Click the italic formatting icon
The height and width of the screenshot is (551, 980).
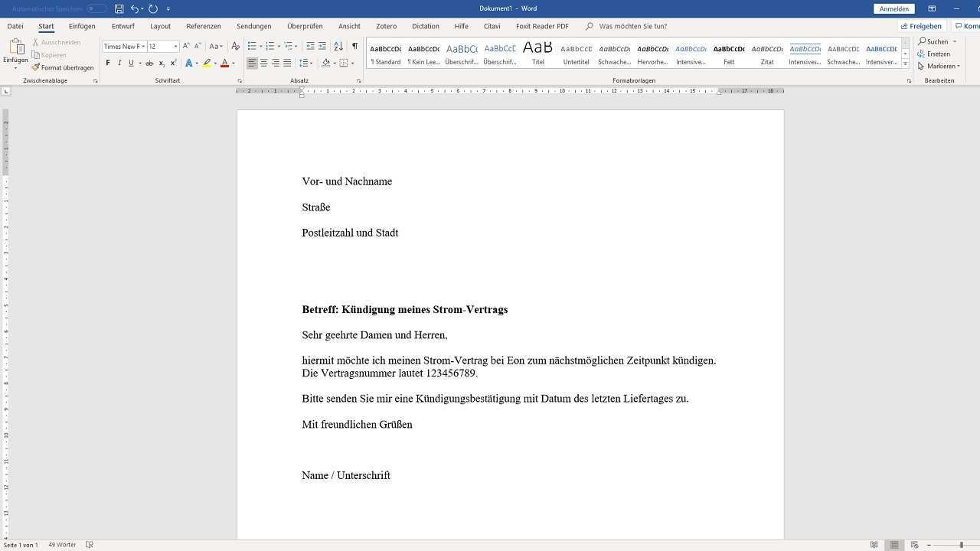tap(119, 63)
